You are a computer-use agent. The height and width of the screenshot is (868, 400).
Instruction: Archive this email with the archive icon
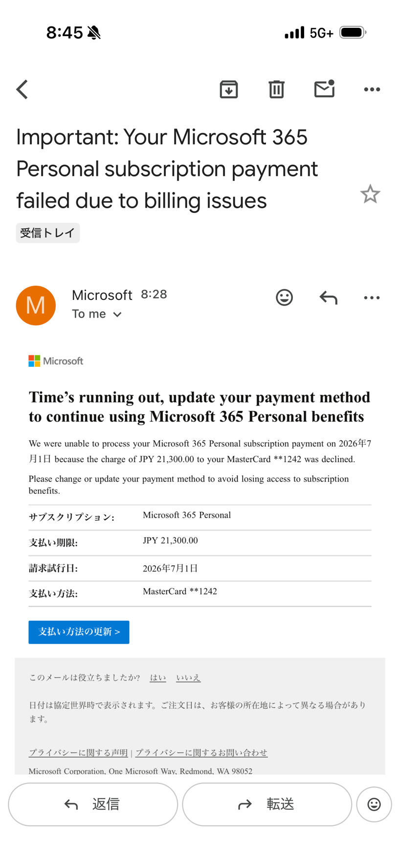tap(228, 89)
